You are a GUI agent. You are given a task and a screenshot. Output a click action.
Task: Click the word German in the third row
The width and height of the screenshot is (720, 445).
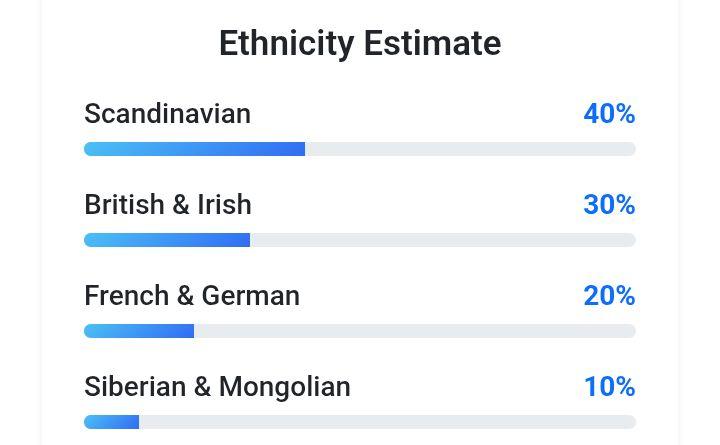tap(250, 296)
